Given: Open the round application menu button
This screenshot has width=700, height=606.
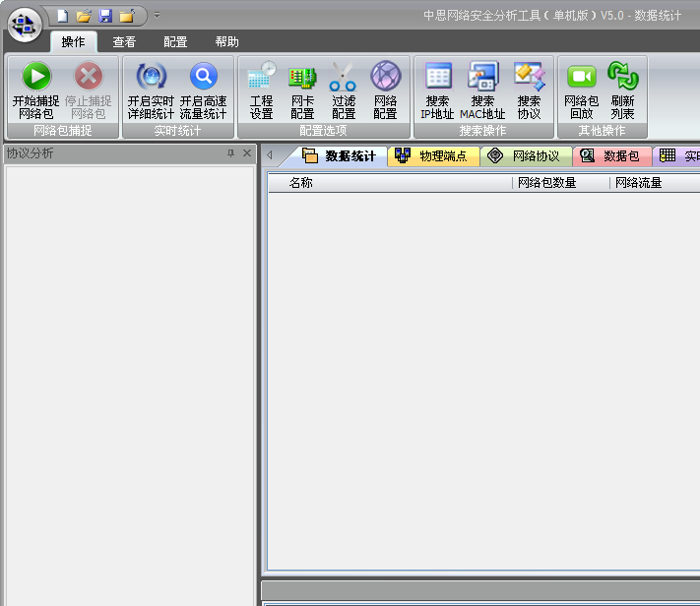Looking at the screenshot, I should tap(25, 25).
